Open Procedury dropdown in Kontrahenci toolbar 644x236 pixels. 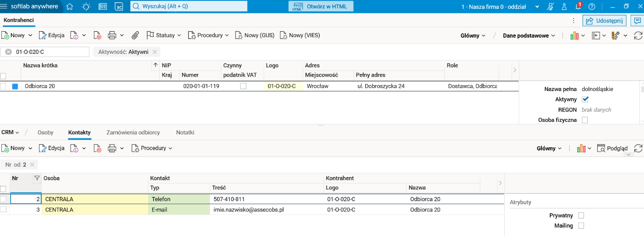tap(209, 35)
